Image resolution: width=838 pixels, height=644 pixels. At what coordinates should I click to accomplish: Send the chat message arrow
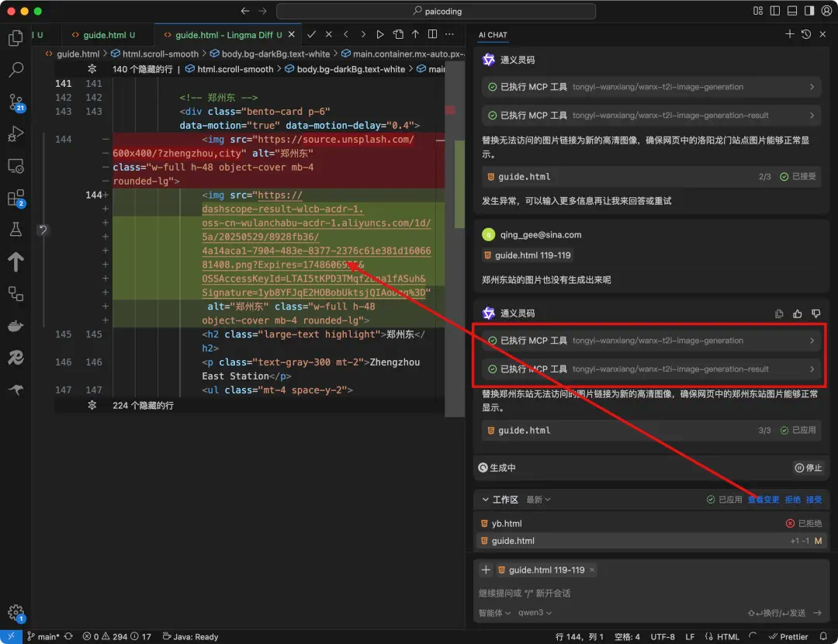point(818,613)
